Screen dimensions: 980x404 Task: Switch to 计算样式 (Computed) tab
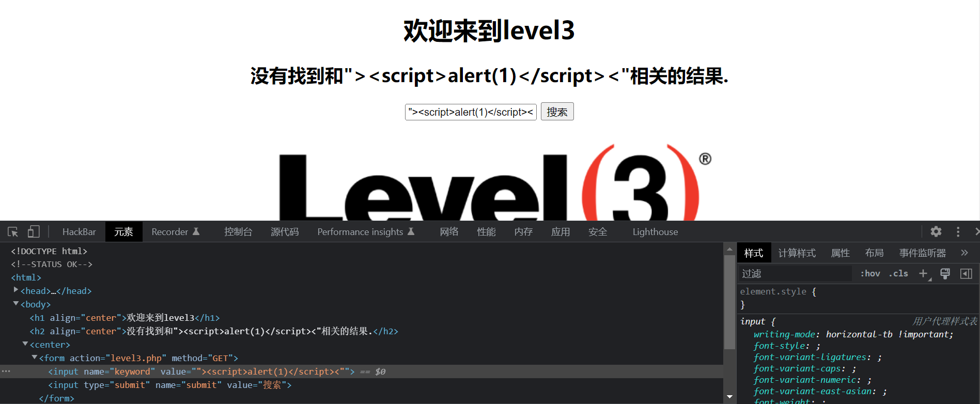click(797, 253)
